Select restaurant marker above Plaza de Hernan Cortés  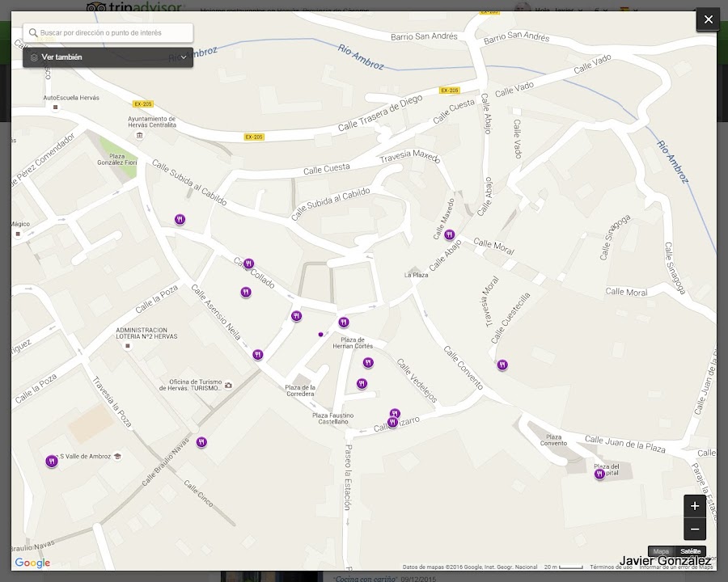click(x=343, y=322)
